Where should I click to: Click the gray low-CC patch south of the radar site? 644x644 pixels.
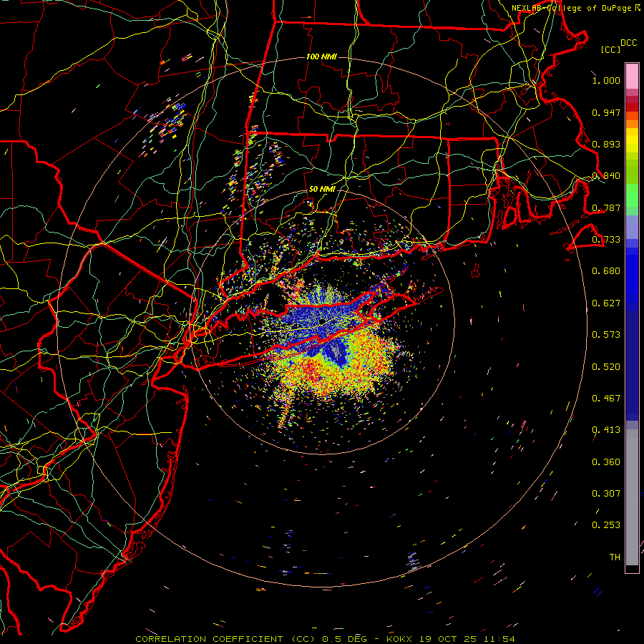[336, 351]
